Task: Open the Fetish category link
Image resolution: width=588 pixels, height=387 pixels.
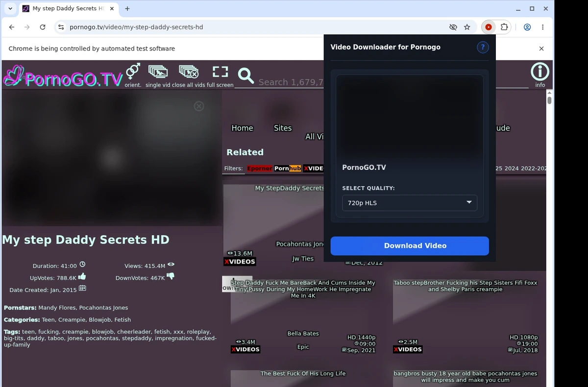Action: point(122,319)
